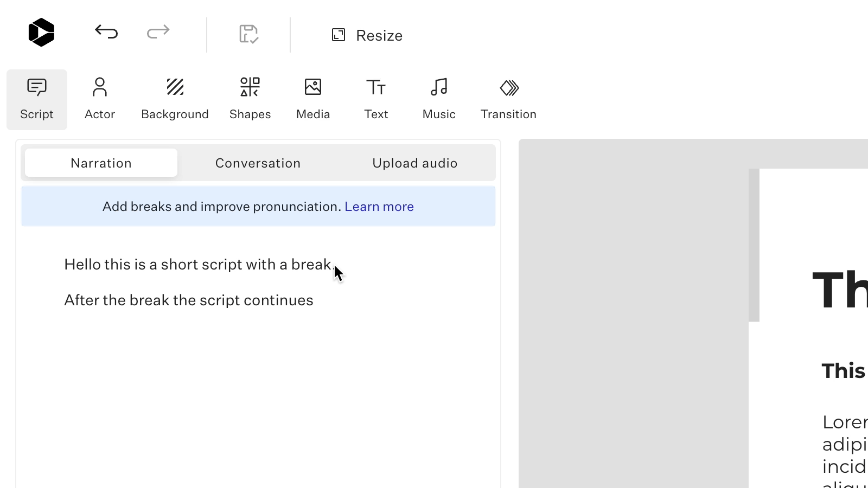Click the app logo in the corner
Image resolution: width=868 pixels, height=488 pixels.
coord(41,33)
